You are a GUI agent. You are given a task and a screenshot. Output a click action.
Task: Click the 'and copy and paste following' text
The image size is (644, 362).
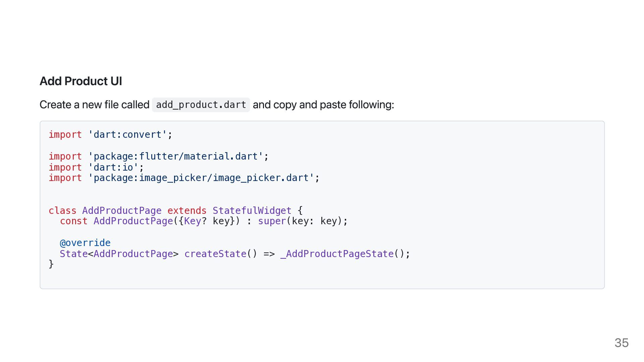click(323, 105)
